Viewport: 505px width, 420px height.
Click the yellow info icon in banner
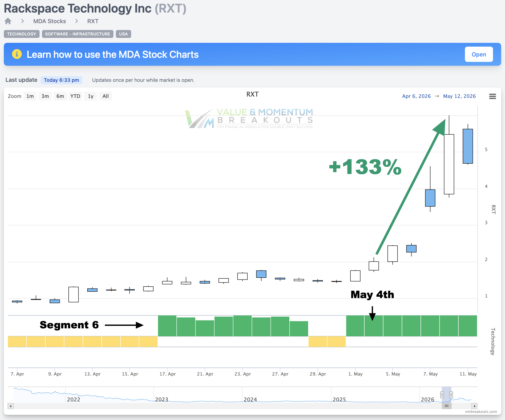[17, 54]
